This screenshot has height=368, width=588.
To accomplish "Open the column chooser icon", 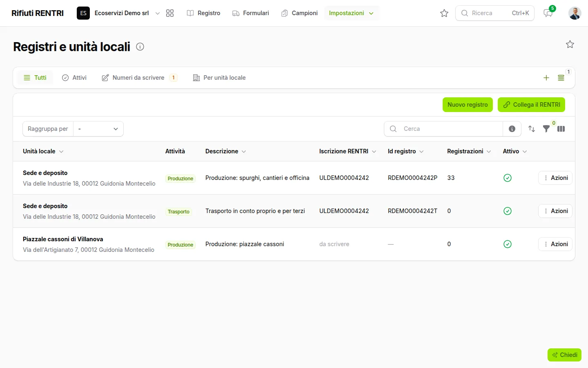I will pos(561,129).
